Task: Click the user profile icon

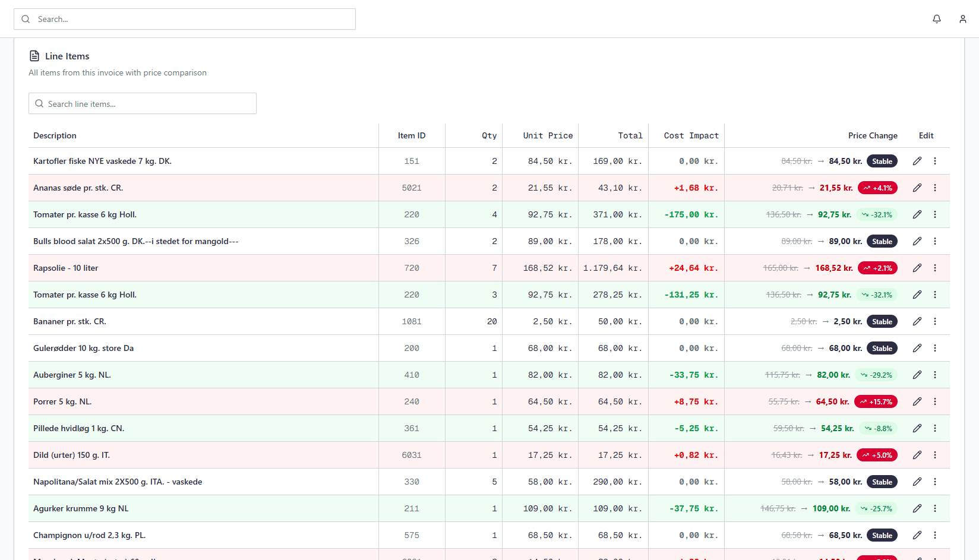Action: 963,19
